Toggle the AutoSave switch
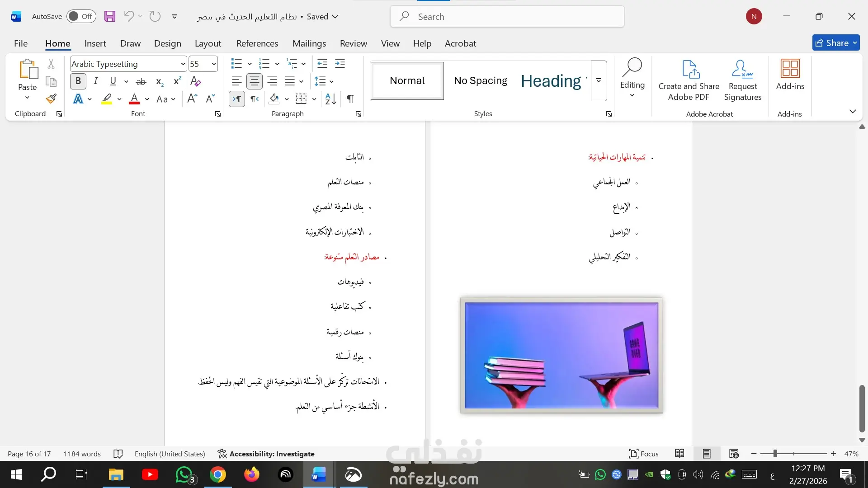868x488 pixels. click(81, 17)
